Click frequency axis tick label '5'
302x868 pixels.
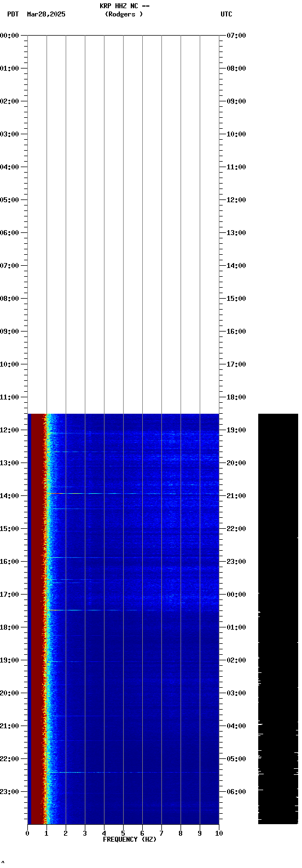(x=123, y=833)
